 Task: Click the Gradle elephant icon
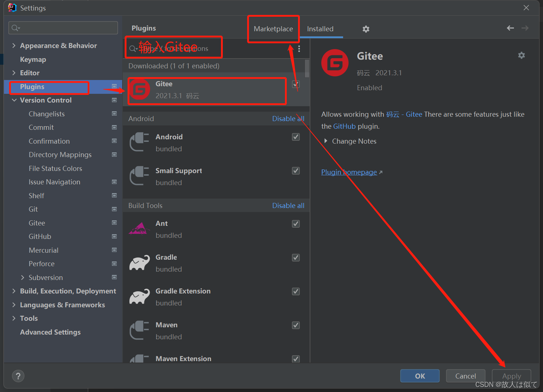click(140, 263)
